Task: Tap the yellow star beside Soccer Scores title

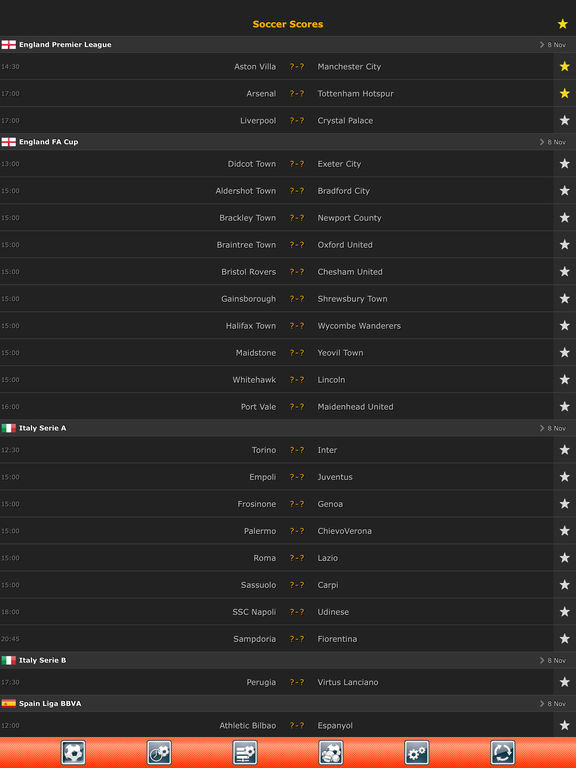Action: 563,24
